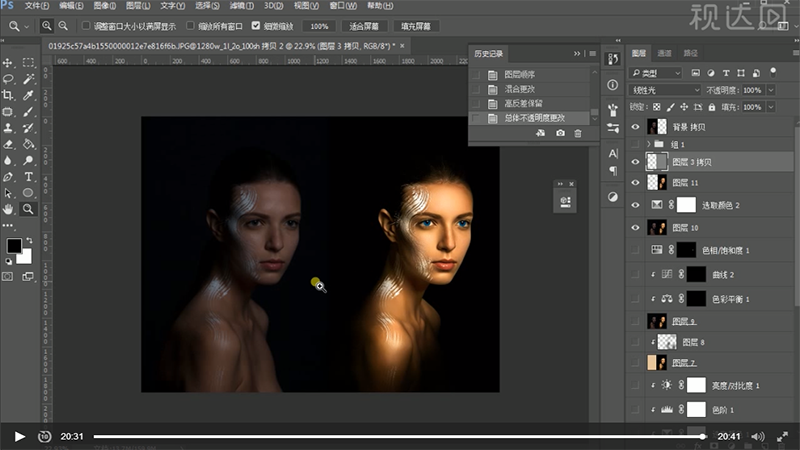Screen dimensions: 800x450
Task: Hide the 图层 10 layer
Action: [635, 228]
